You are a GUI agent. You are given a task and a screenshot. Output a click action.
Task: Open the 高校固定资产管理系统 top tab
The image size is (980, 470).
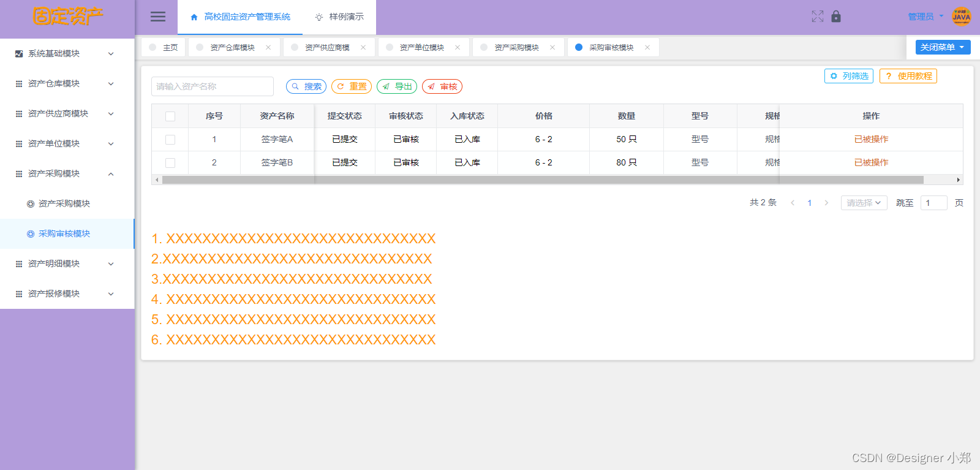240,17
